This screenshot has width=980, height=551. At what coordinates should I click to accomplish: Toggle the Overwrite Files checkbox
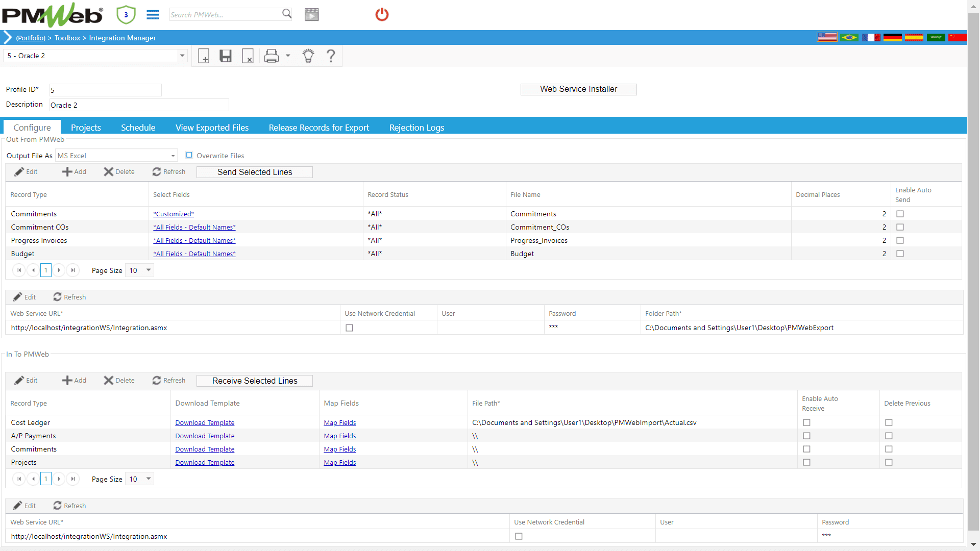pyautogui.click(x=189, y=155)
